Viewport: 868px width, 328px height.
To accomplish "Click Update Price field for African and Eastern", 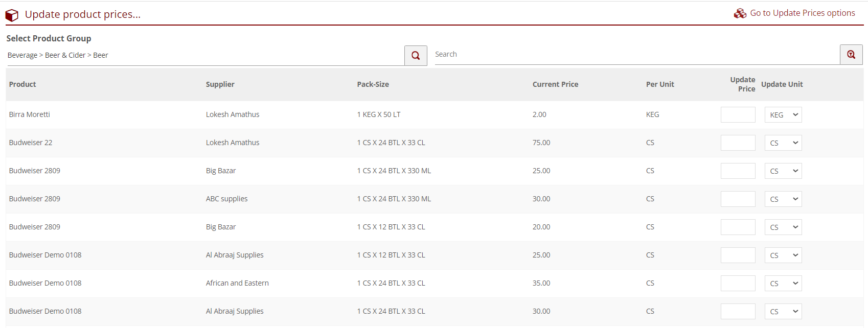I will pyautogui.click(x=738, y=284).
